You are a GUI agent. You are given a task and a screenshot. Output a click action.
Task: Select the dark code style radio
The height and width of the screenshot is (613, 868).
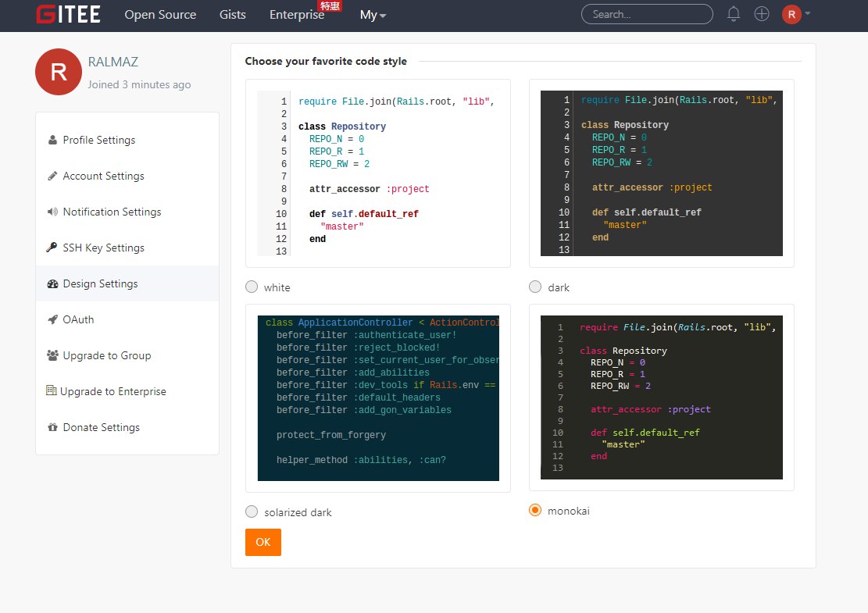point(534,287)
